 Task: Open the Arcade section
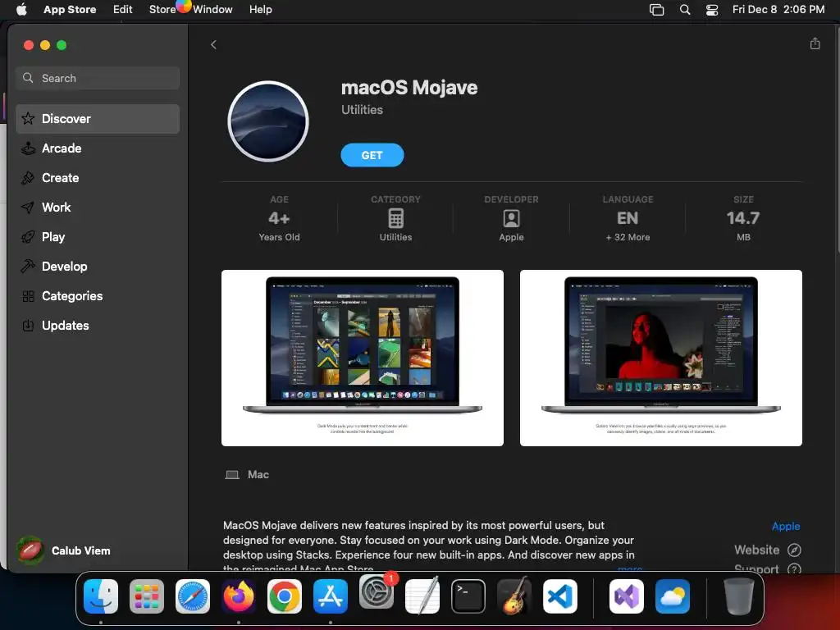[98, 148]
